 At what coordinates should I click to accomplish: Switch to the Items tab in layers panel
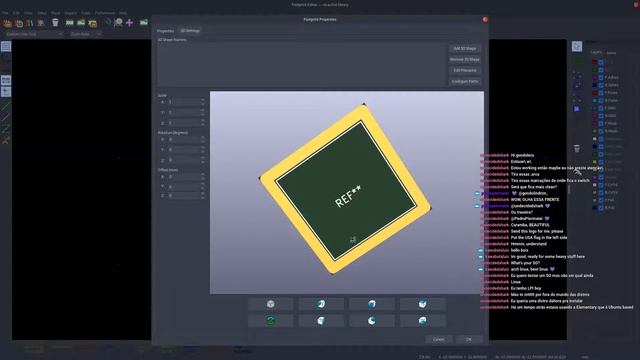(611, 53)
